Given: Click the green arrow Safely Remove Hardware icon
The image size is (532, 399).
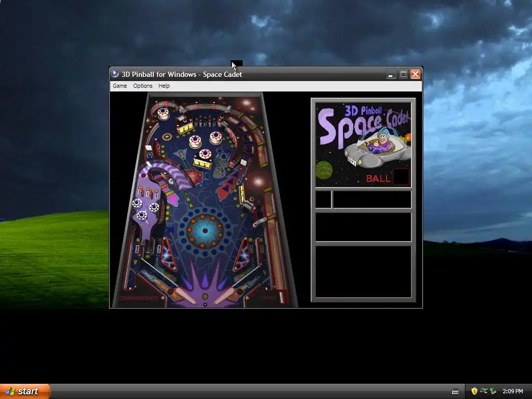Looking at the screenshot, I should tap(493, 391).
